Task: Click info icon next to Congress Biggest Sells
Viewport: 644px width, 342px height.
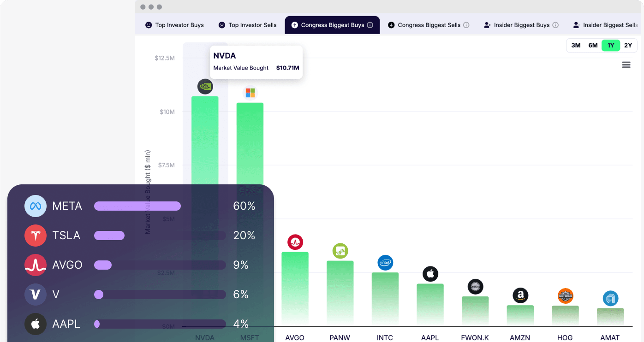Action: pyautogui.click(x=466, y=25)
